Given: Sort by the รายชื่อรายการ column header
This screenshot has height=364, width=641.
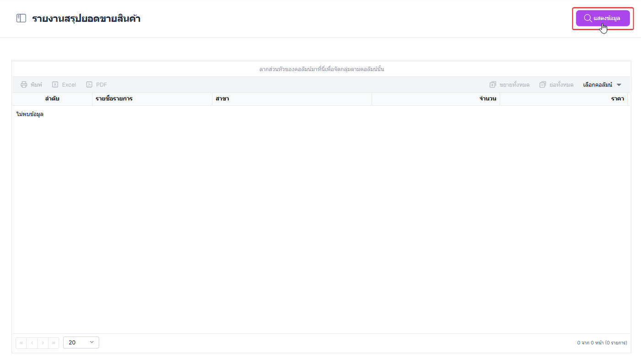Looking at the screenshot, I should (x=152, y=99).
